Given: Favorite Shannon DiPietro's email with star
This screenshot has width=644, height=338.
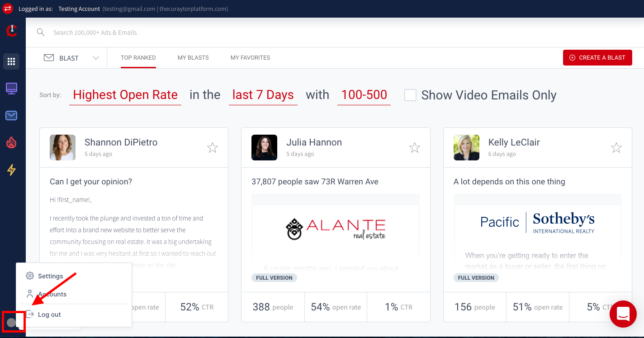Looking at the screenshot, I should pos(213,148).
